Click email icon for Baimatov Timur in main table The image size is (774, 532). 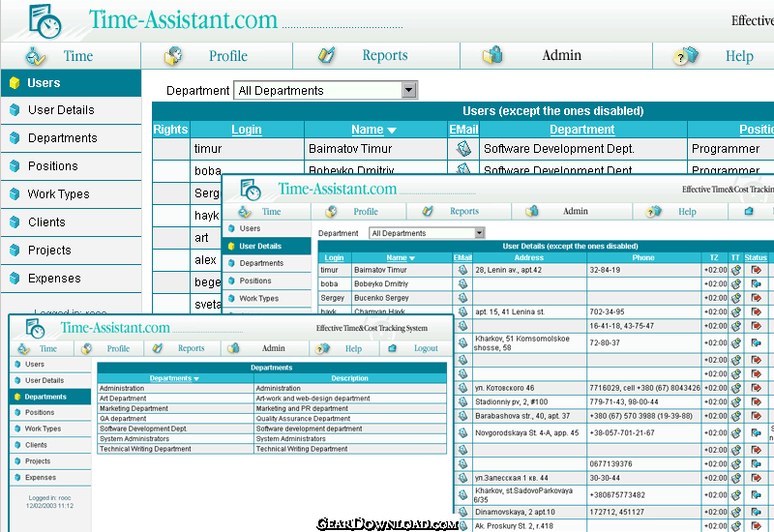click(463, 149)
